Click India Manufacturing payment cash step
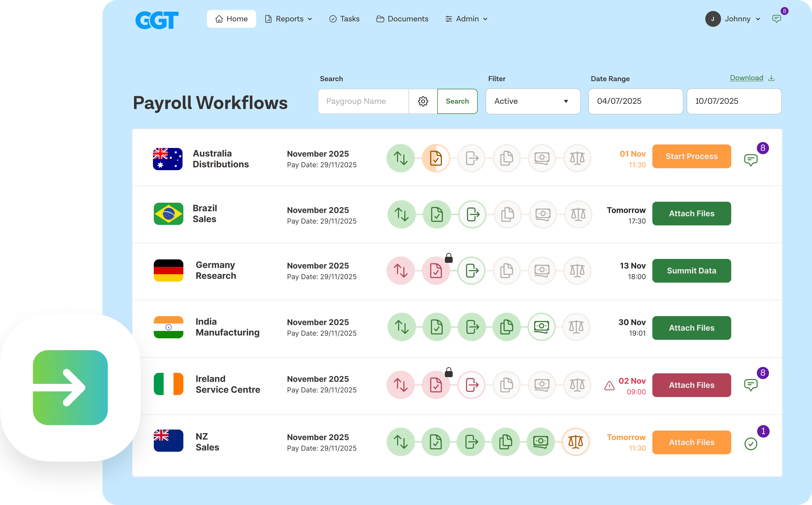812x505 pixels. 541,327
